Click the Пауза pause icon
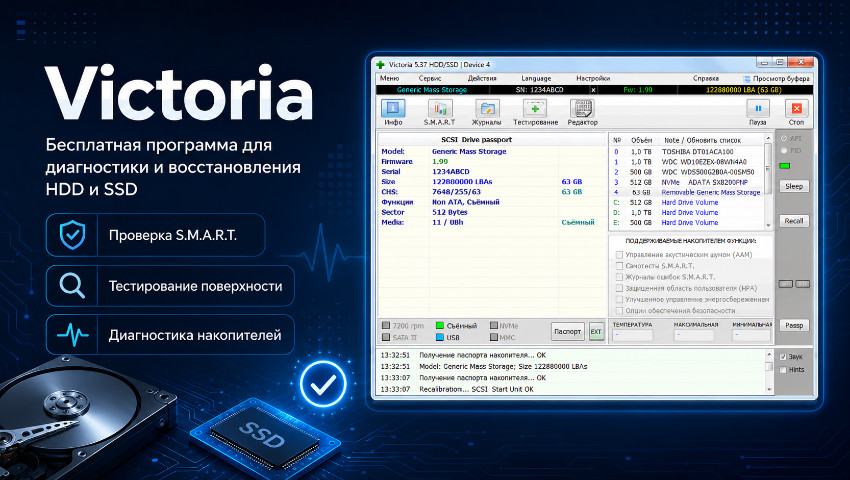The width and height of the screenshot is (850, 480). click(758, 108)
